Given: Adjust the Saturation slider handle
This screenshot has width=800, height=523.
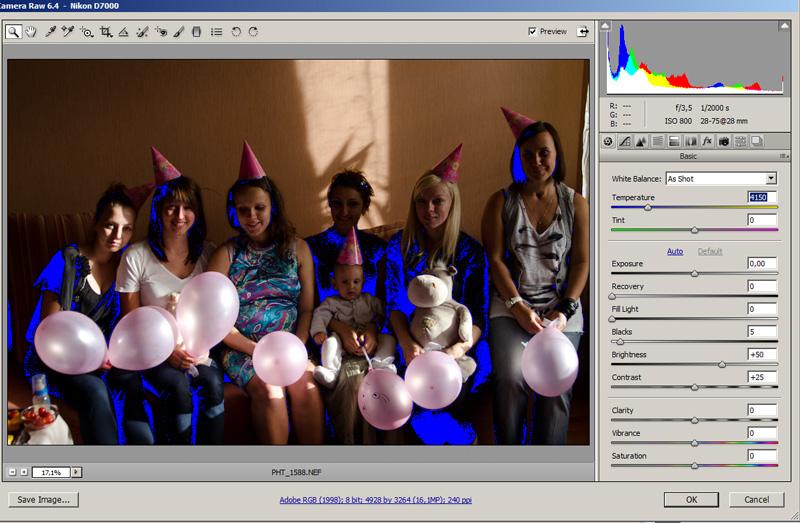Looking at the screenshot, I should pos(694,466).
